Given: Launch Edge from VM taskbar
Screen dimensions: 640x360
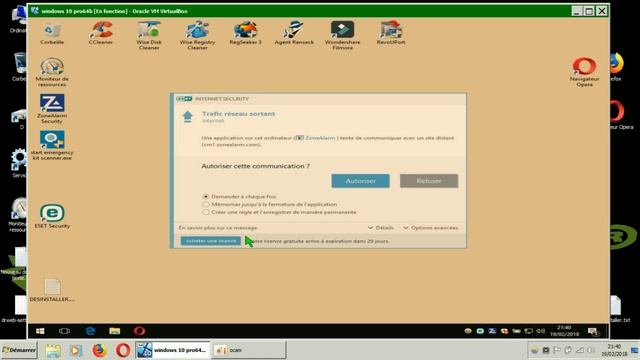Looking at the screenshot, I should (x=90, y=331).
